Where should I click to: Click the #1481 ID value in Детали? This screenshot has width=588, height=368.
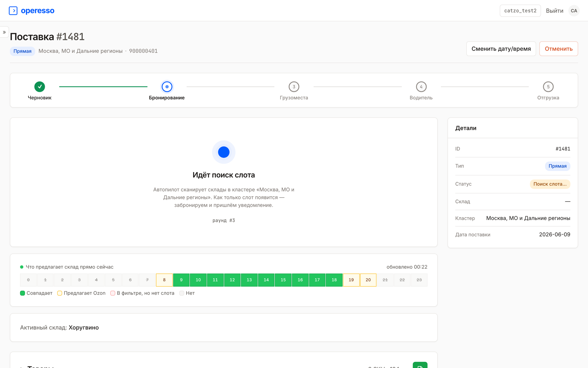(x=563, y=149)
